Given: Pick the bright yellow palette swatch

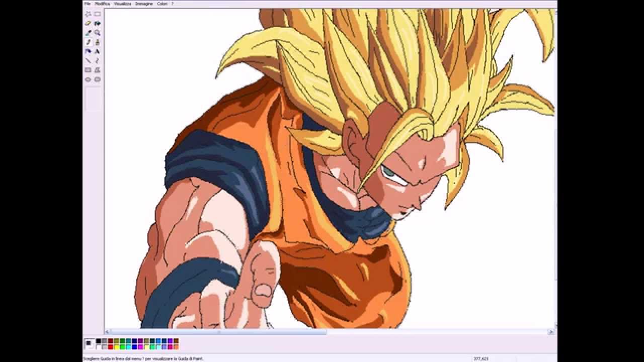Looking at the screenshot, I should point(116,347).
